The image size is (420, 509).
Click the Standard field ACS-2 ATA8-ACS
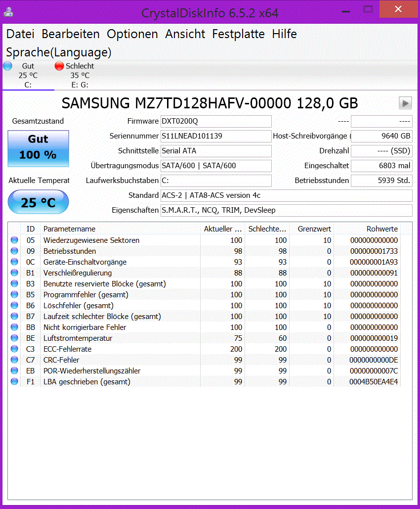(287, 195)
